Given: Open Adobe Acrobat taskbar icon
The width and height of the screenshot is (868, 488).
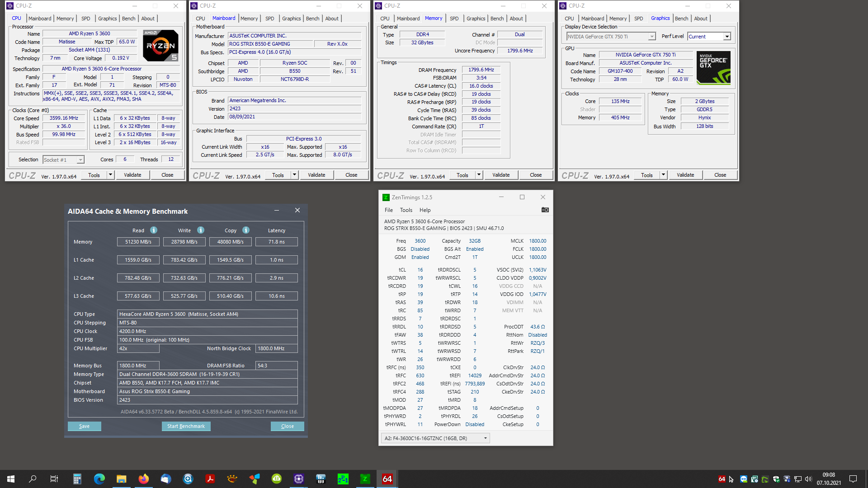Looking at the screenshot, I should click(x=210, y=479).
